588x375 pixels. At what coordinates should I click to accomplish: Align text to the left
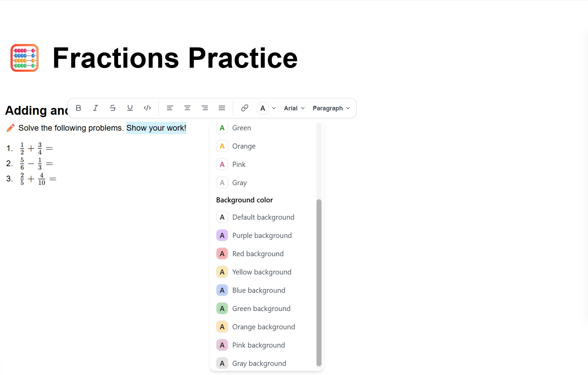(x=170, y=108)
